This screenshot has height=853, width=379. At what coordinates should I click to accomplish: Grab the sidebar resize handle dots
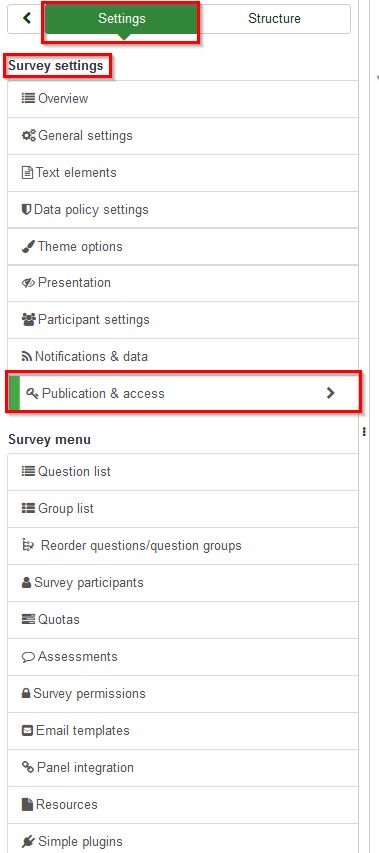(364, 431)
